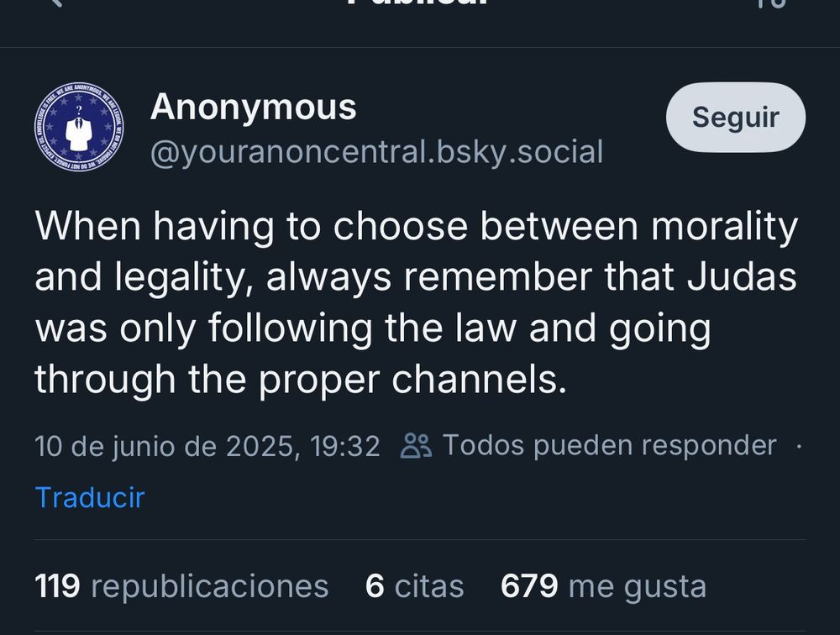Open the Anonymous display name
This screenshot has height=635, width=840.
[x=254, y=108]
